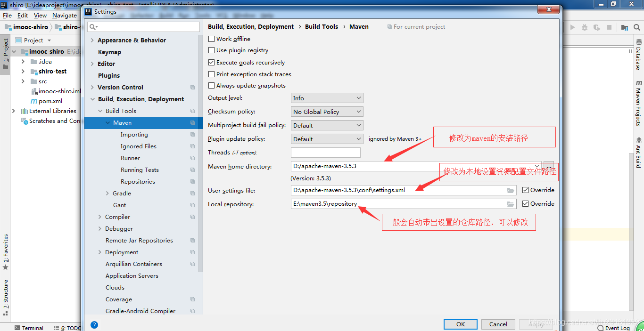Expand Gradle settings node
The width and height of the screenshot is (644, 331).
tap(107, 194)
